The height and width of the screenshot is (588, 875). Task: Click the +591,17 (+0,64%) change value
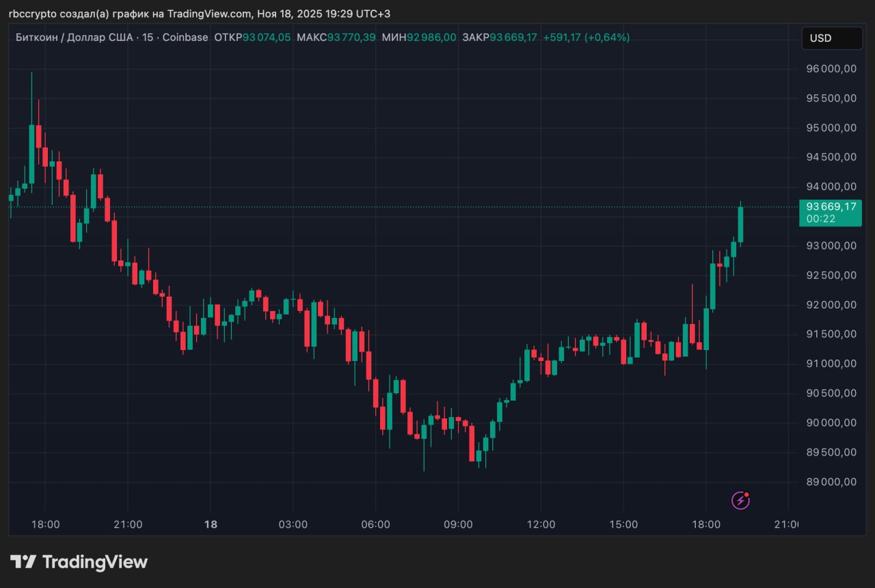click(x=586, y=38)
